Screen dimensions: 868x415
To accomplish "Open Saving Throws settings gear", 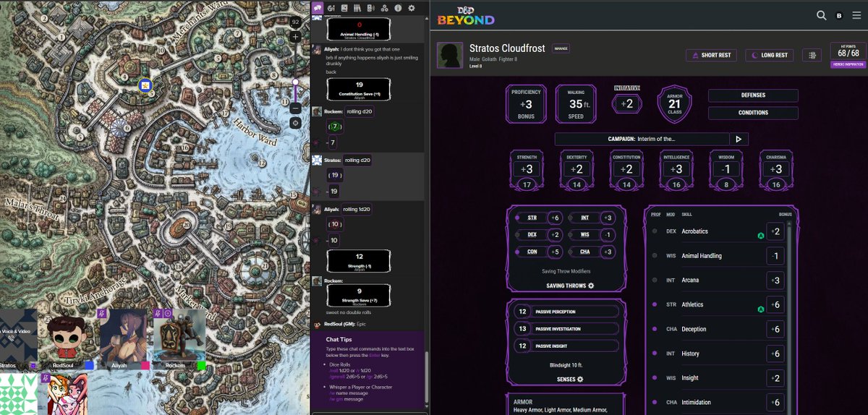I will [x=591, y=286].
